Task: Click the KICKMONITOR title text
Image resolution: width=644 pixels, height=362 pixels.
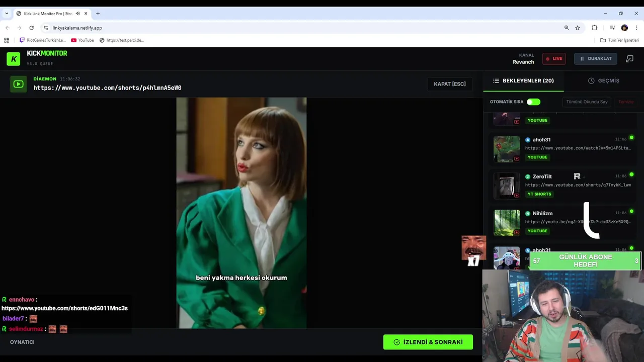Action: point(47,53)
